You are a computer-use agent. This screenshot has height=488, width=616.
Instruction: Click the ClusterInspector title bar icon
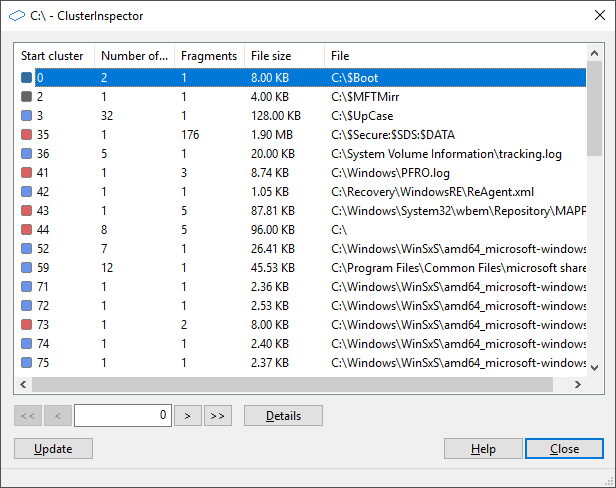pos(16,16)
